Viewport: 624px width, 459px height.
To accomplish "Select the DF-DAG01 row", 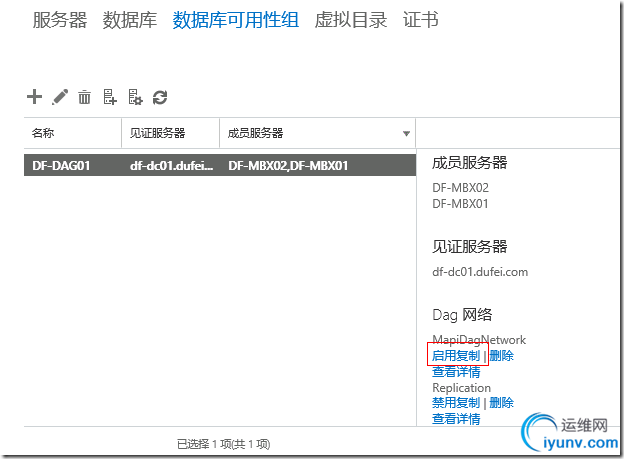I will [220, 165].
